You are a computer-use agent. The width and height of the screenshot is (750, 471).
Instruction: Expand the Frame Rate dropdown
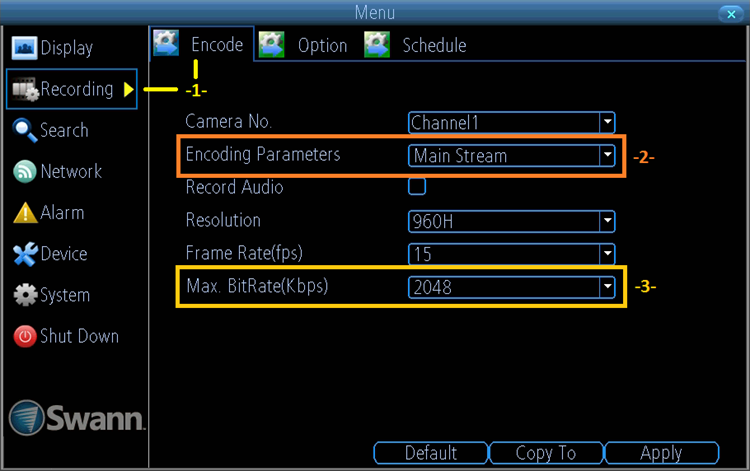coord(511,254)
